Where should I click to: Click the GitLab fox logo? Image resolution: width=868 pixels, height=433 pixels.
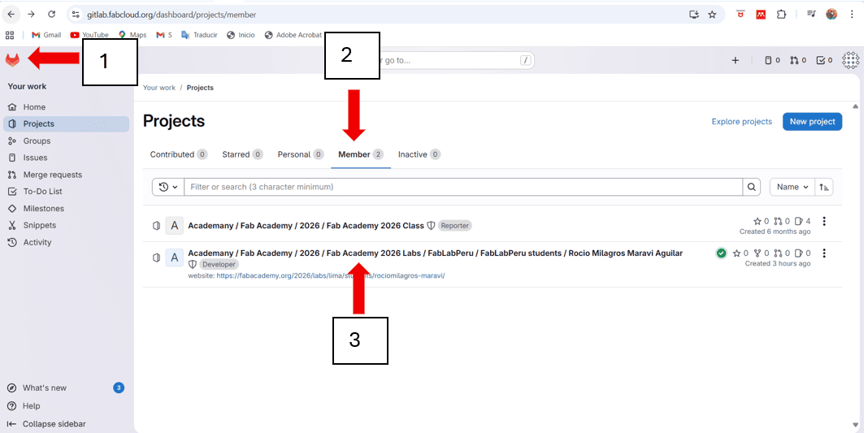(x=12, y=59)
